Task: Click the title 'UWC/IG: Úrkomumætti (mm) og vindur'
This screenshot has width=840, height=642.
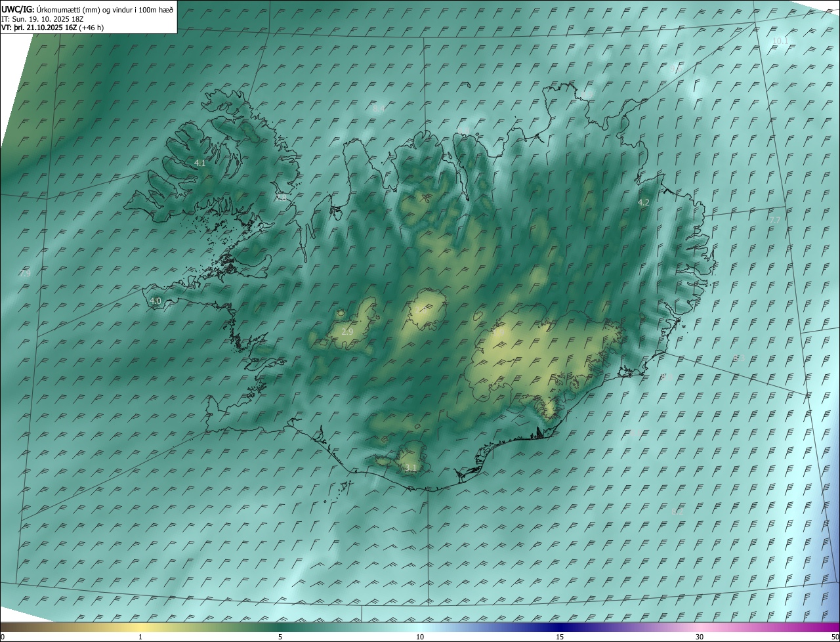Action: 87,9
